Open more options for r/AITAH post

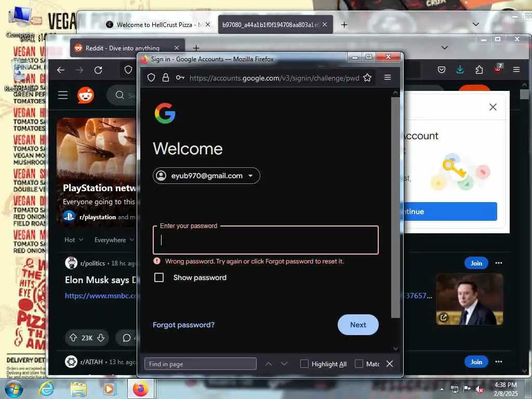tap(498, 362)
